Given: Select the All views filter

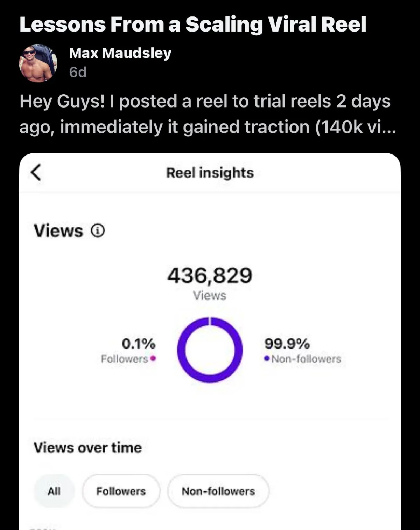Looking at the screenshot, I should point(54,491).
